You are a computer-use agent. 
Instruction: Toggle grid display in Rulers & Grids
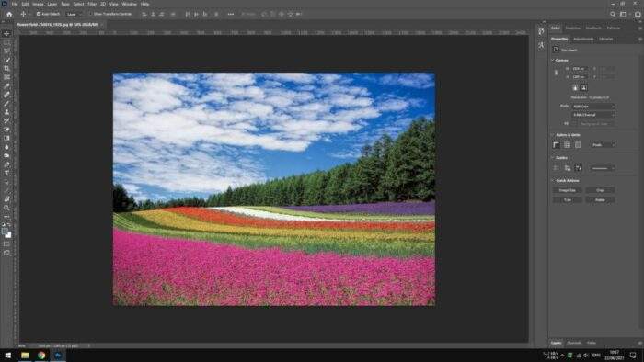(x=568, y=145)
